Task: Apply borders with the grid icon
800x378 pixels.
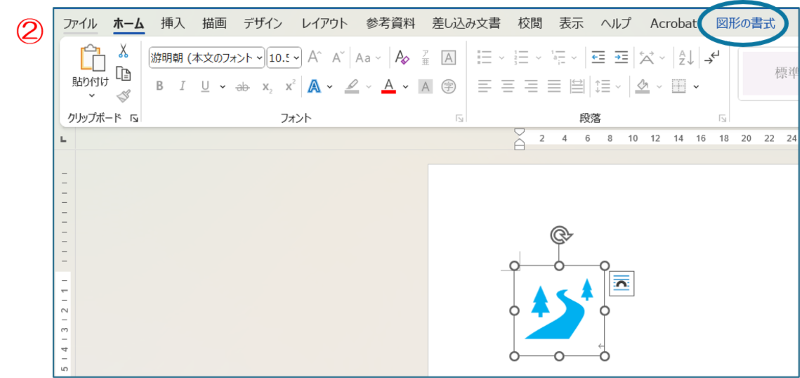Action: coord(679,87)
